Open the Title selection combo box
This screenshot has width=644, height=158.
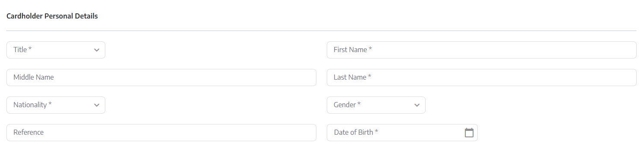pos(56,50)
